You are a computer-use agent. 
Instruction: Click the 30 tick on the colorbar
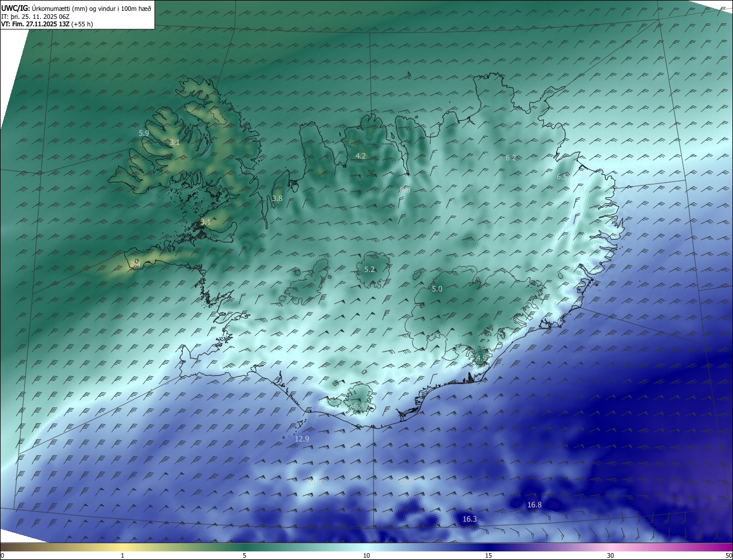(610, 555)
